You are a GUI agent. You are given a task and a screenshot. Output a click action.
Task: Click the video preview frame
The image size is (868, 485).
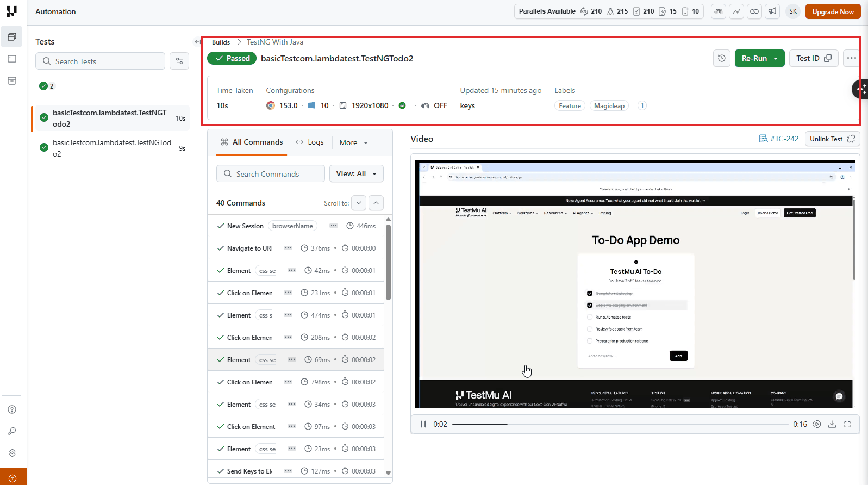coord(635,284)
